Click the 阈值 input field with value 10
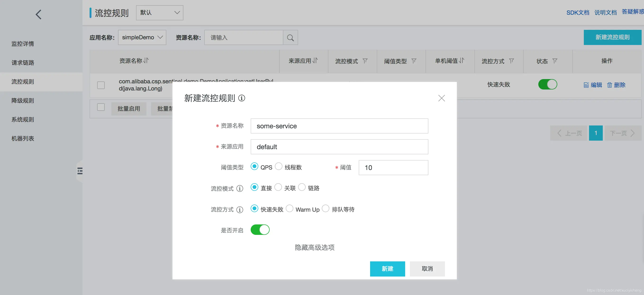 (x=393, y=168)
